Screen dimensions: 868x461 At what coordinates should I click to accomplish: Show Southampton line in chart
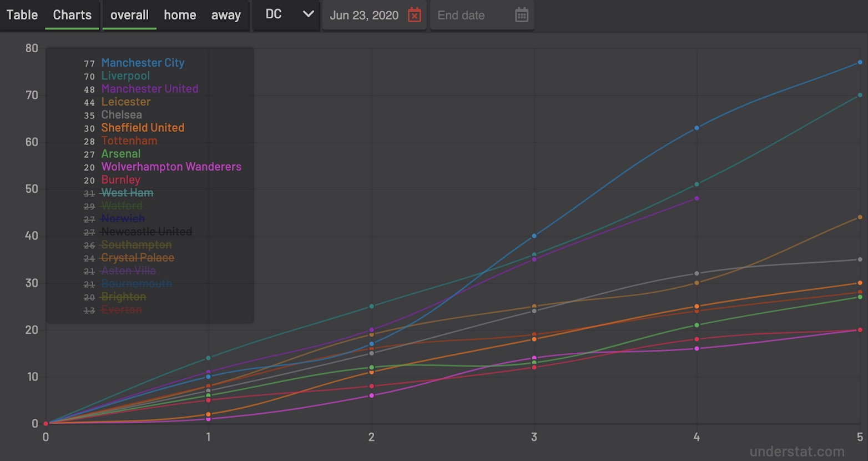click(x=137, y=245)
